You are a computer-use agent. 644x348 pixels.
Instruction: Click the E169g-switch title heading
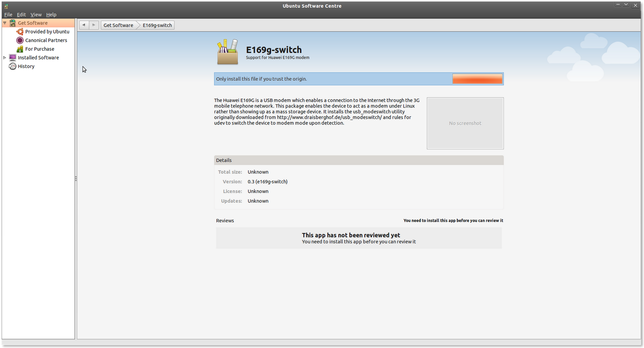pyautogui.click(x=274, y=50)
